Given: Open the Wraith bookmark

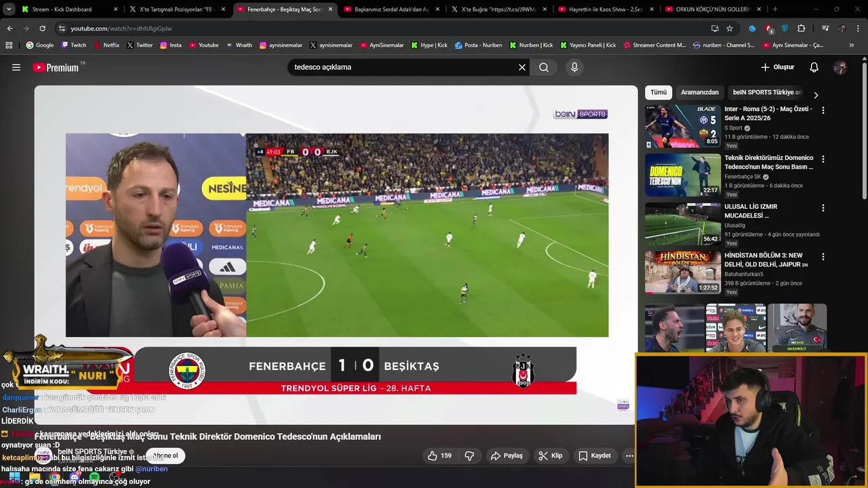Looking at the screenshot, I should (239, 45).
